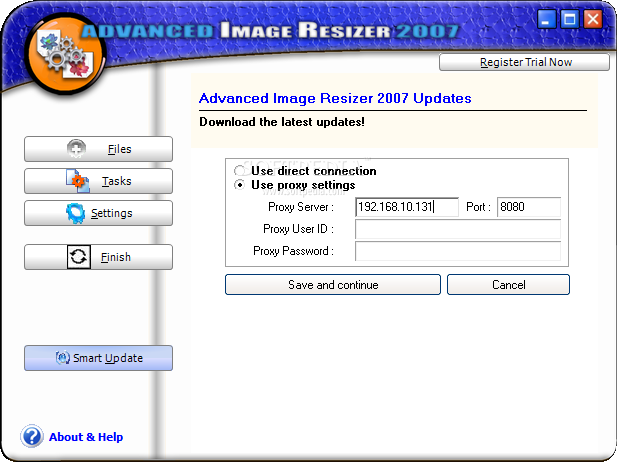Click the Proxy User ID field
The height and width of the screenshot is (462, 617).
pyautogui.click(x=458, y=229)
